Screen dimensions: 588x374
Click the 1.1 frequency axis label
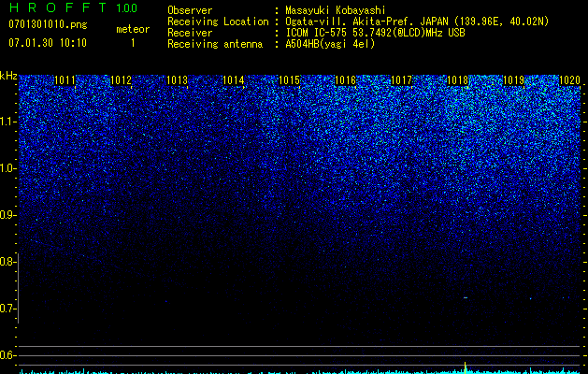tap(7, 122)
